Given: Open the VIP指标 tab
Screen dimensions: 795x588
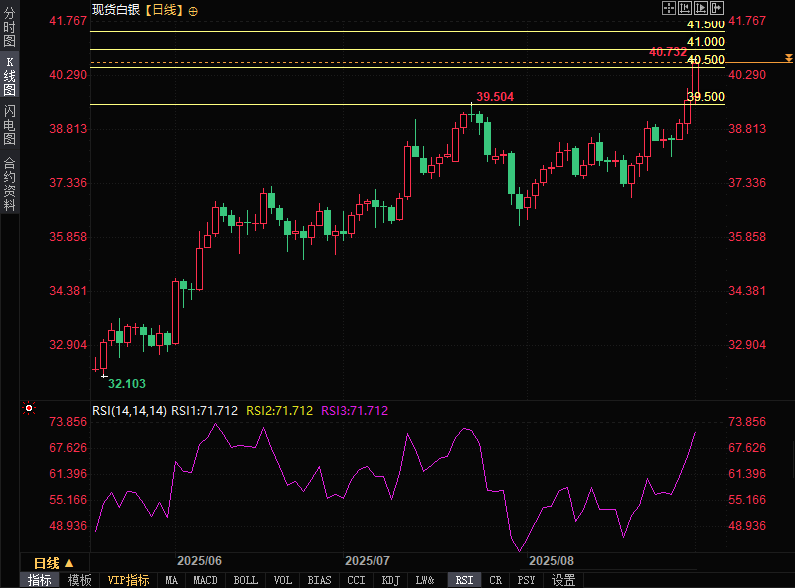Looking at the screenshot, I should [128, 580].
